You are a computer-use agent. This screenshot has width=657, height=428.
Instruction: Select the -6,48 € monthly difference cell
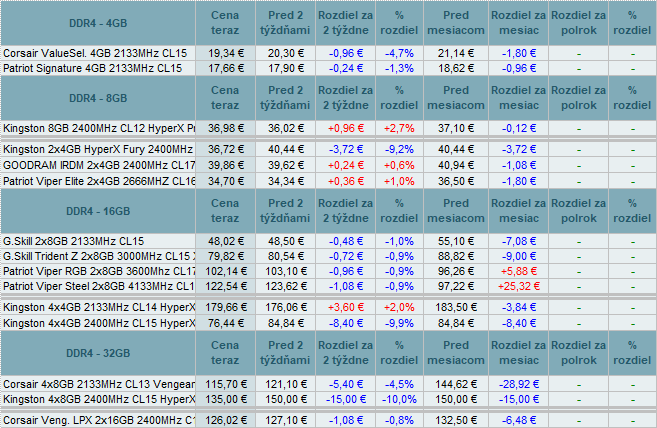pyautogui.click(x=519, y=420)
